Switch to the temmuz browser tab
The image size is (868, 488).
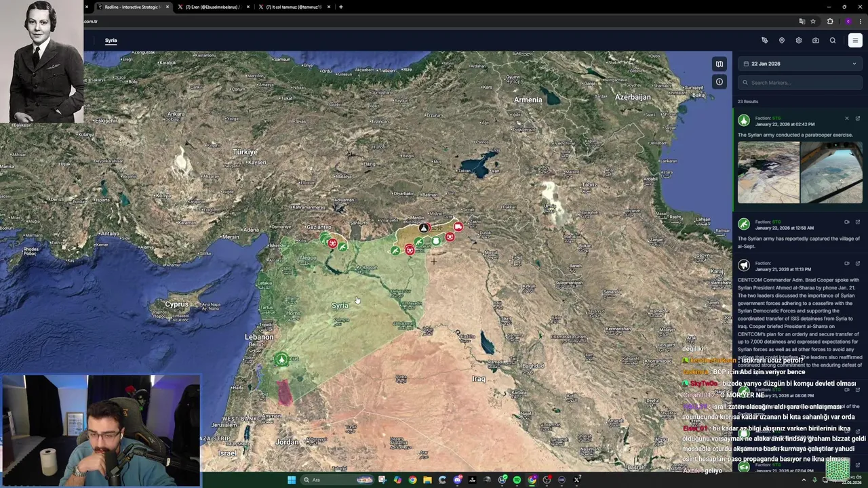tap(294, 7)
